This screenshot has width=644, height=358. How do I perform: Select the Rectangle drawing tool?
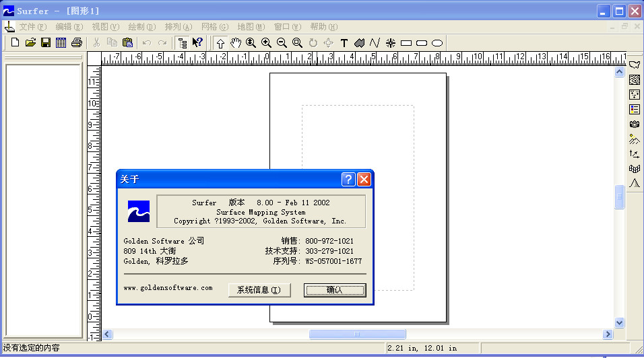coord(406,42)
